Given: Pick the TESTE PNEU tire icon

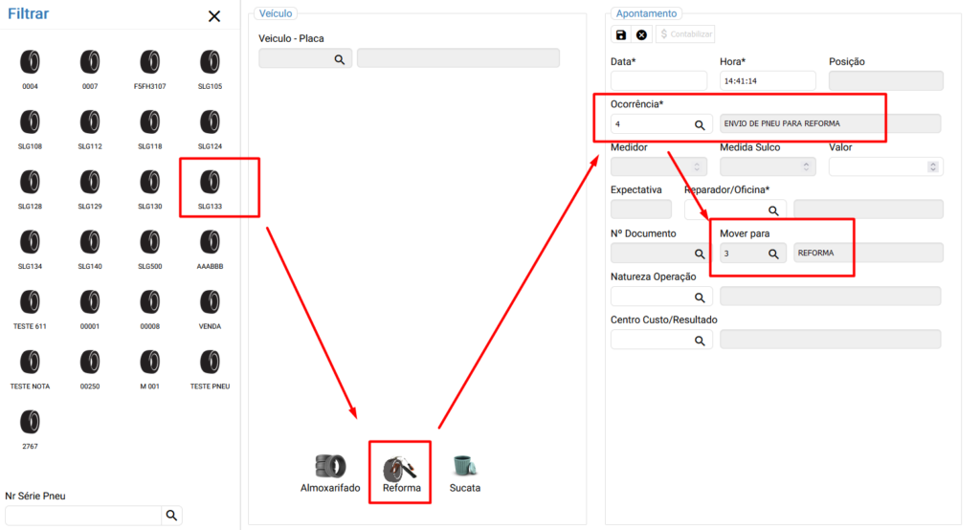Looking at the screenshot, I should tap(210, 363).
